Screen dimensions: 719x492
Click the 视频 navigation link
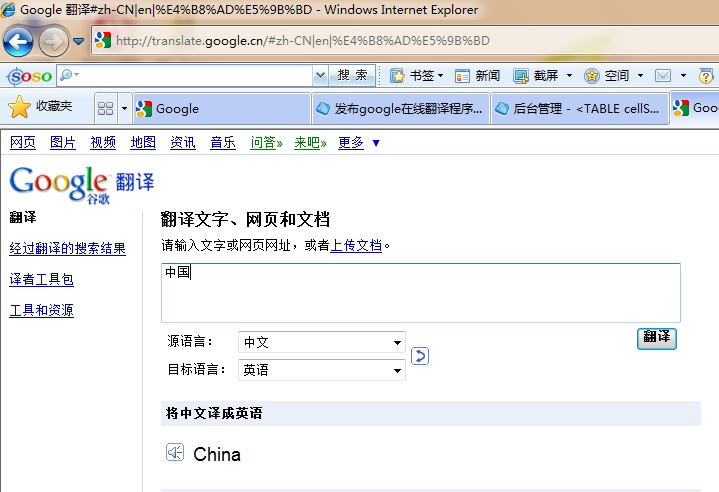(103, 143)
